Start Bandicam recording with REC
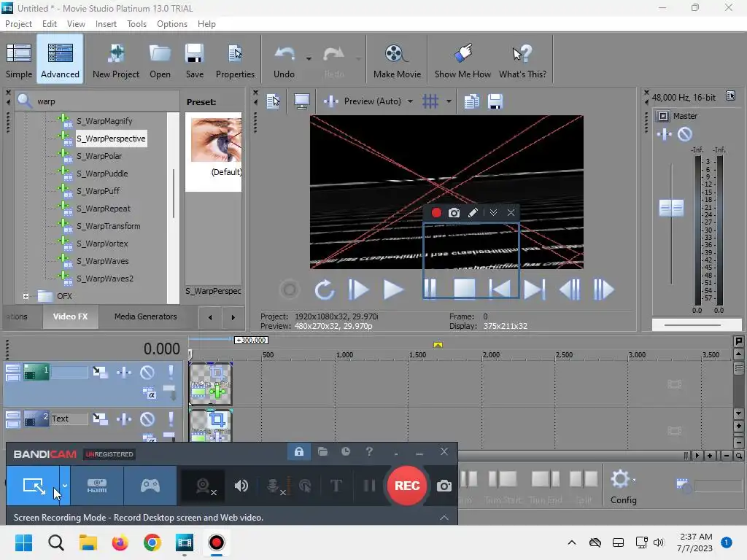This screenshot has width=747, height=560. pos(407,486)
